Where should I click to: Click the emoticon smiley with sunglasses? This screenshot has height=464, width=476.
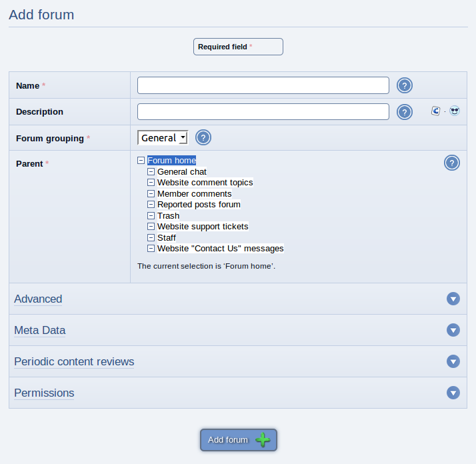point(455,111)
